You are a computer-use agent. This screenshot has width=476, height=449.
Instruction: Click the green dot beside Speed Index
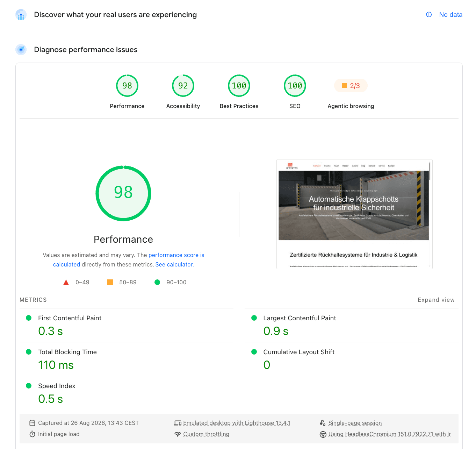tap(29, 386)
